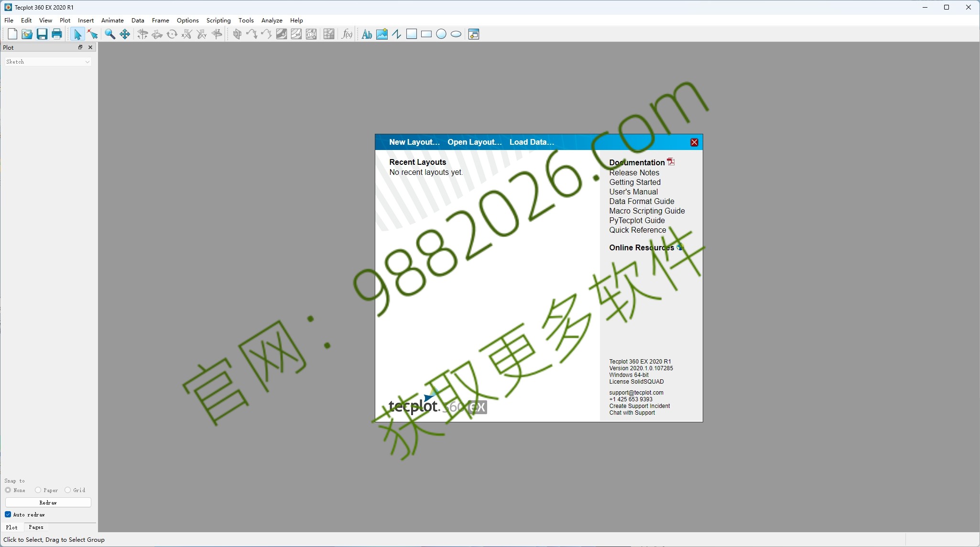Open the Animate menu
Screen dimensions: 980x547
coord(112,20)
